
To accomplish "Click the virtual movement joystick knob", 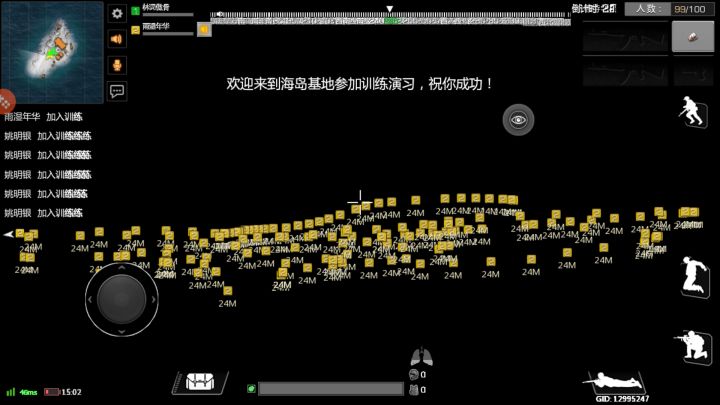I will [x=122, y=299].
